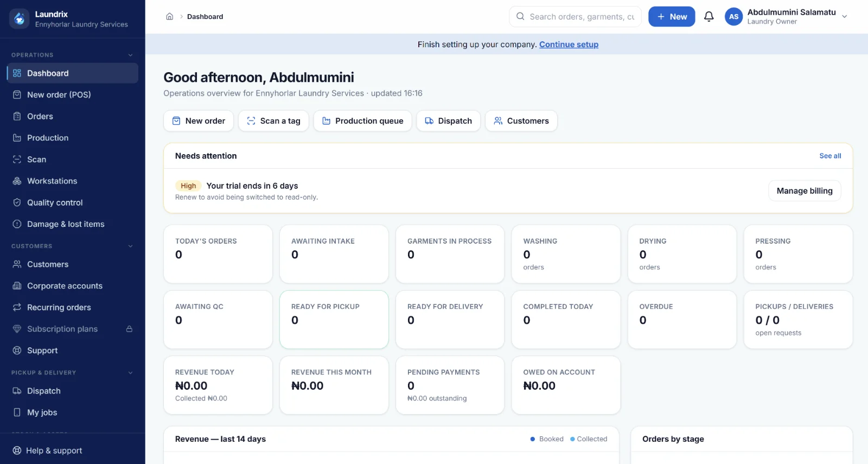868x464 pixels.
Task: Collapse the Customers sidebar section
Action: pos(130,246)
